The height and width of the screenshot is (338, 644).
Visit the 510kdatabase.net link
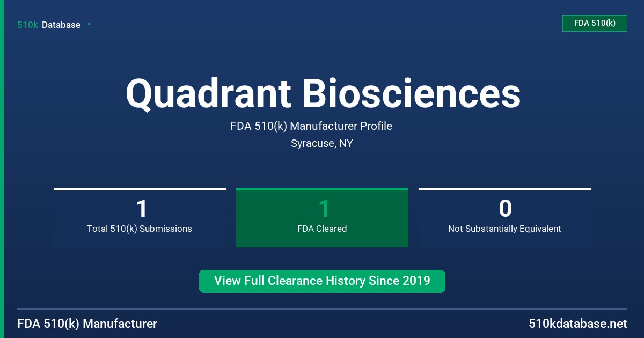[577, 324]
